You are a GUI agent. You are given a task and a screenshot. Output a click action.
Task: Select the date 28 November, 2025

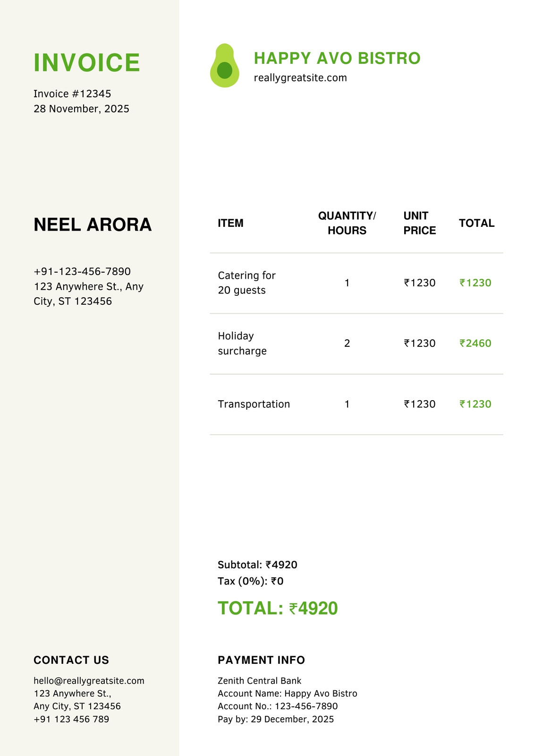point(81,109)
